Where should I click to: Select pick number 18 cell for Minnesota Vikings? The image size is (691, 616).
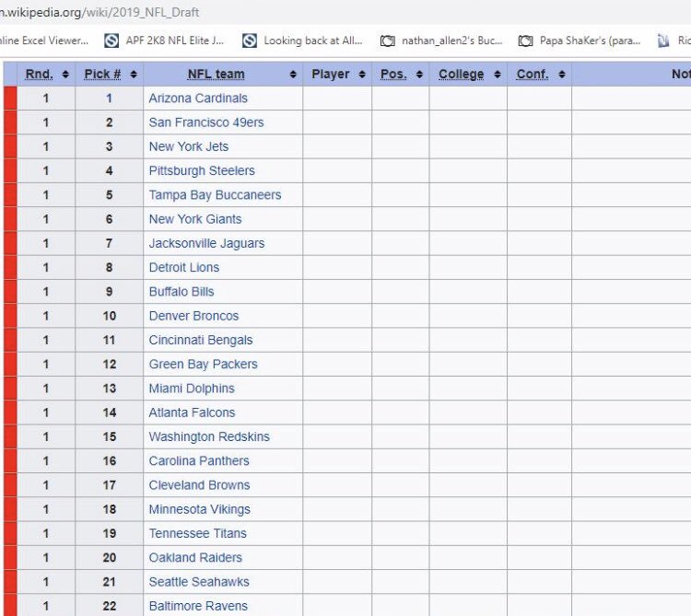110,509
